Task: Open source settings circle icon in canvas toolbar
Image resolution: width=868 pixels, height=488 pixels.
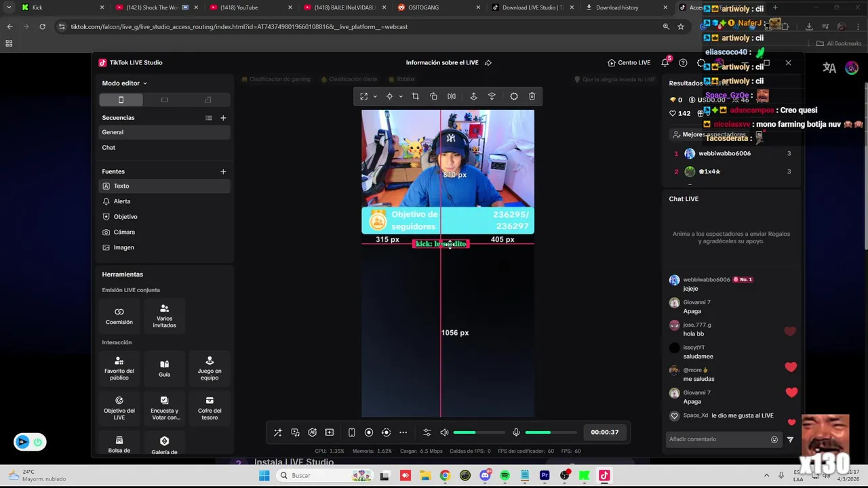Action: (x=514, y=96)
